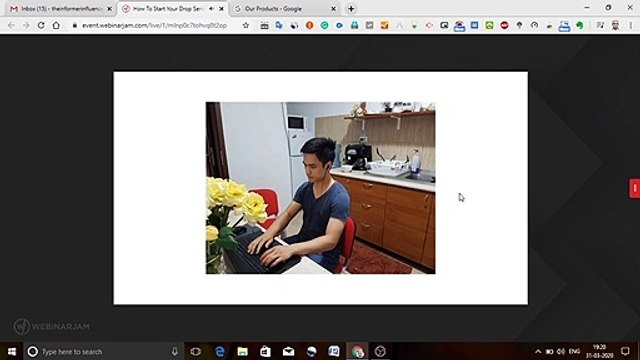
Task: Open the Google Translate extension
Action: tap(279, 25)
